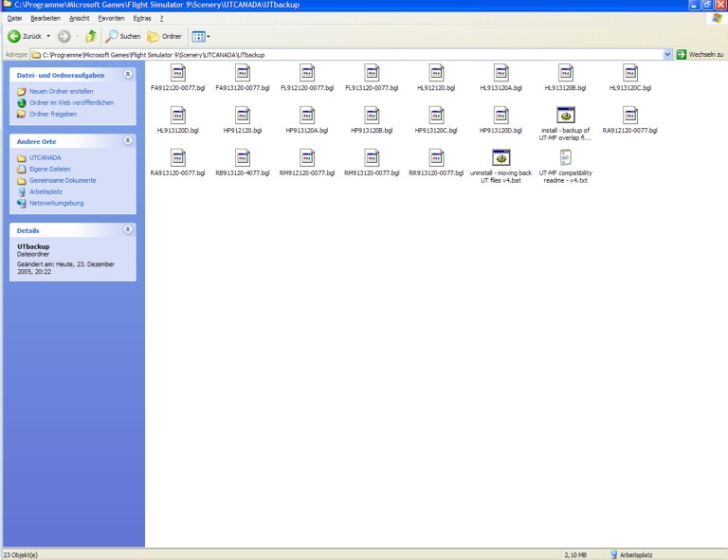Open the Extras menu
The height and width of the screenshot is (560, 728).
tap(142, 19)
